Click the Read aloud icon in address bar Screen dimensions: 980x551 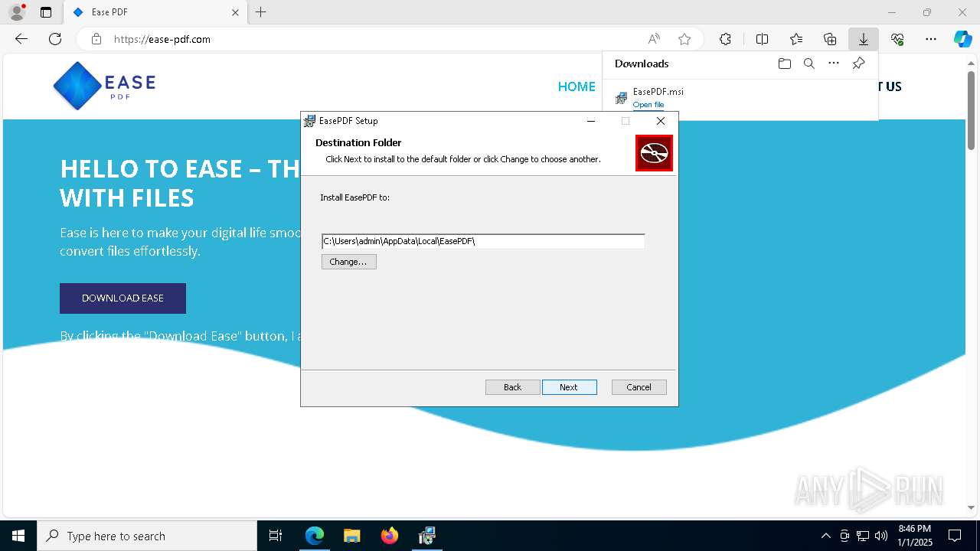point(654,39)
